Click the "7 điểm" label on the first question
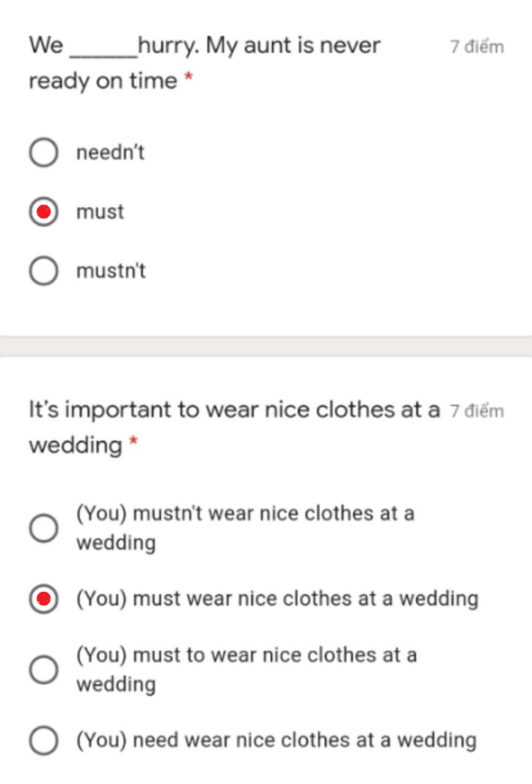Viewport: 532px width, 784px height. click(x=477, y=47)
